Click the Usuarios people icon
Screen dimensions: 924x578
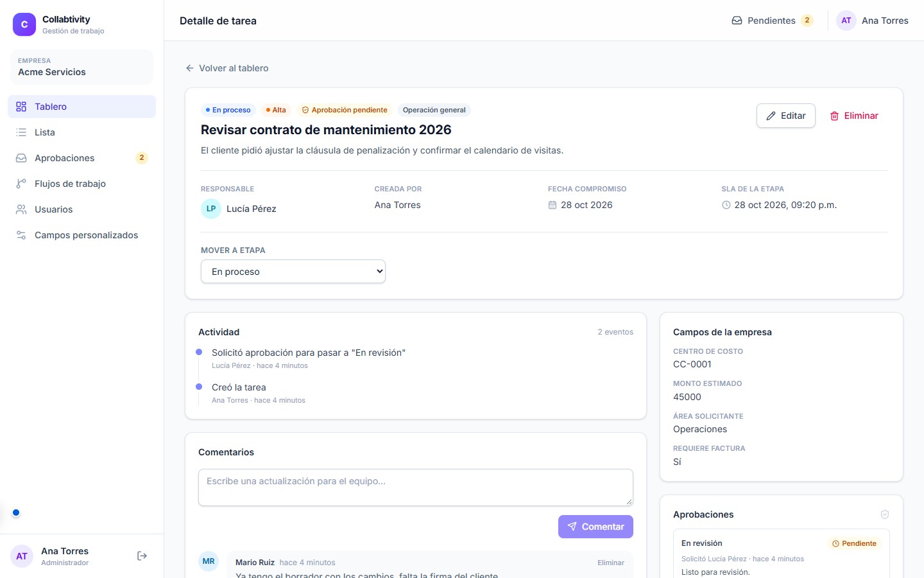tap(21, 209)
